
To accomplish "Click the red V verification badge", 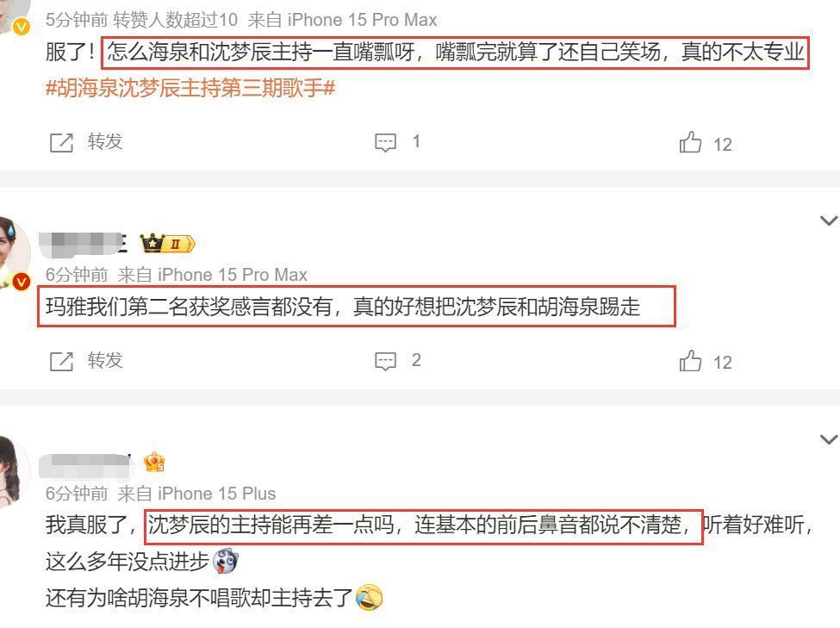I will click(x=21, y=282).
